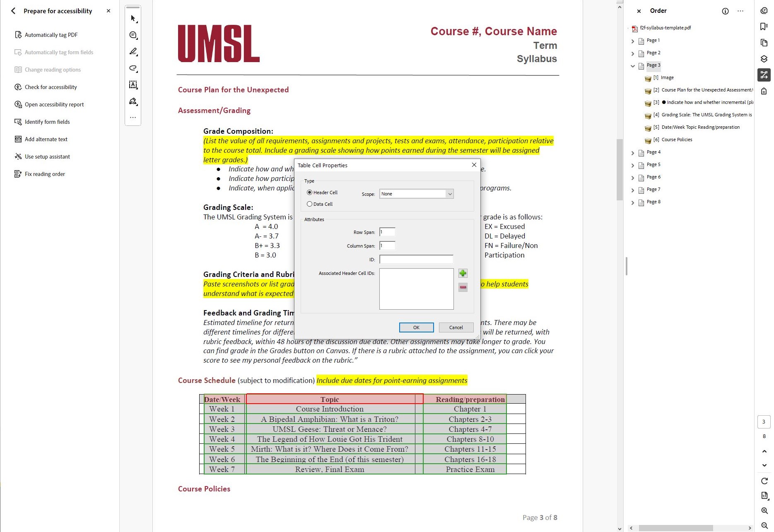This screenshot has height=532, width=774.
Task: Open accessibility report option
Action: (x=54, y=104)
